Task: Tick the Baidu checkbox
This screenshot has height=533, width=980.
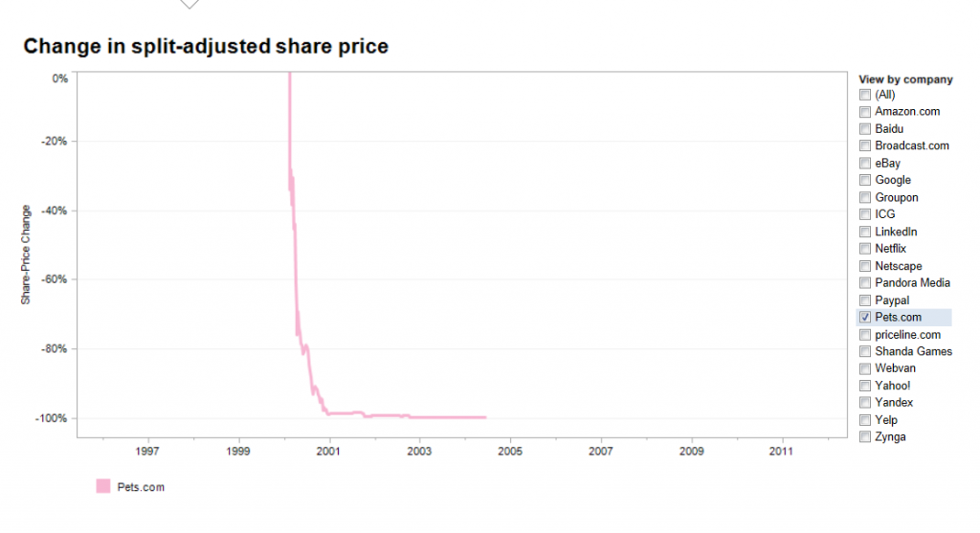Action: [865, 129]
